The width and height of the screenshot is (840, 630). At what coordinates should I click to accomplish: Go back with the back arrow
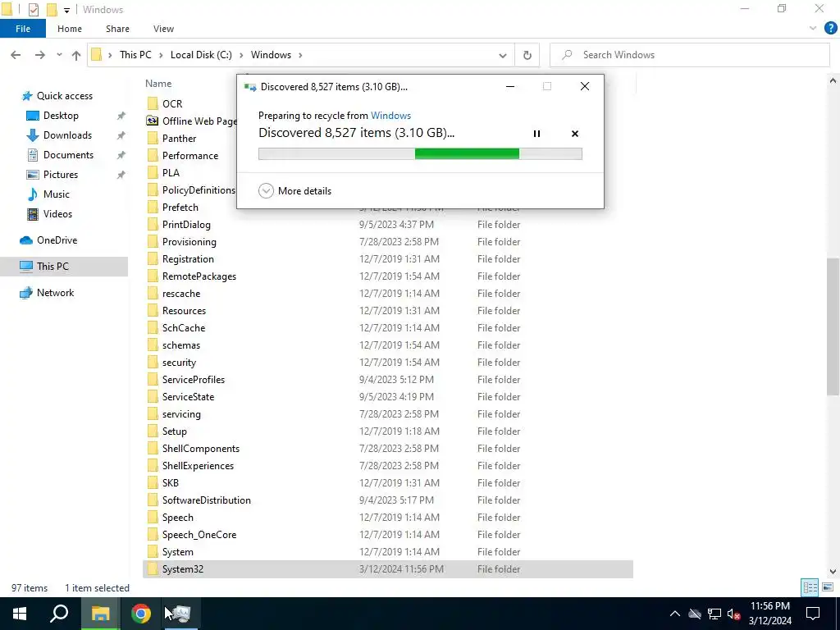click(x=16, y=55)
